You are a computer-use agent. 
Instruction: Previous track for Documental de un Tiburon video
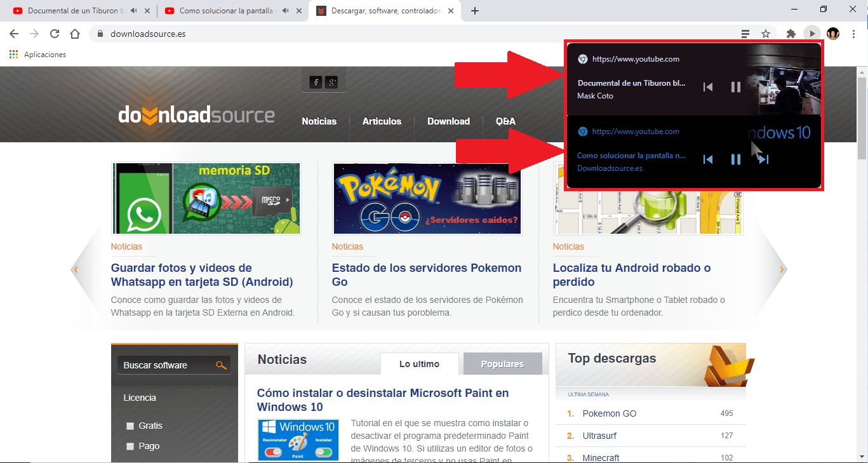coord(708,87)
